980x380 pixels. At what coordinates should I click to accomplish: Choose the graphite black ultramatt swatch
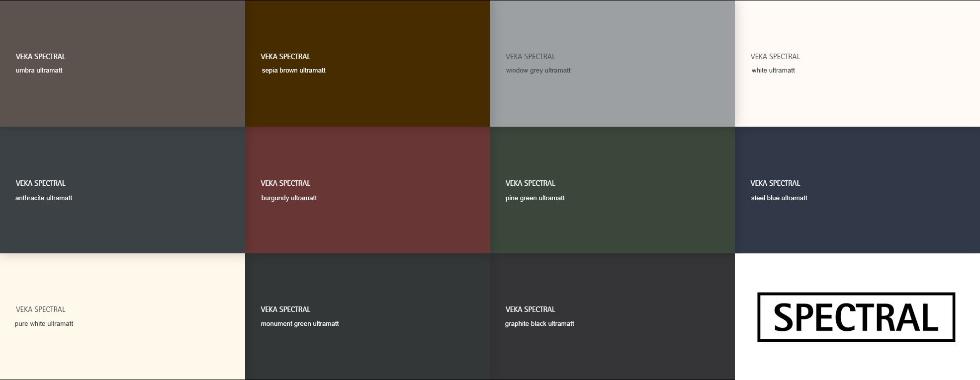point(613,316)
